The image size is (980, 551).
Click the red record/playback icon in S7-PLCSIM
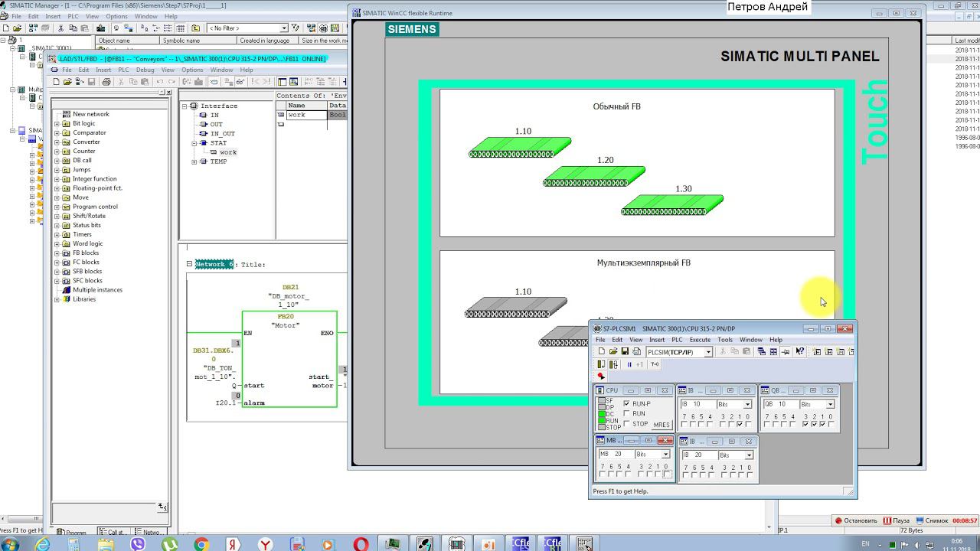(601, 376)
